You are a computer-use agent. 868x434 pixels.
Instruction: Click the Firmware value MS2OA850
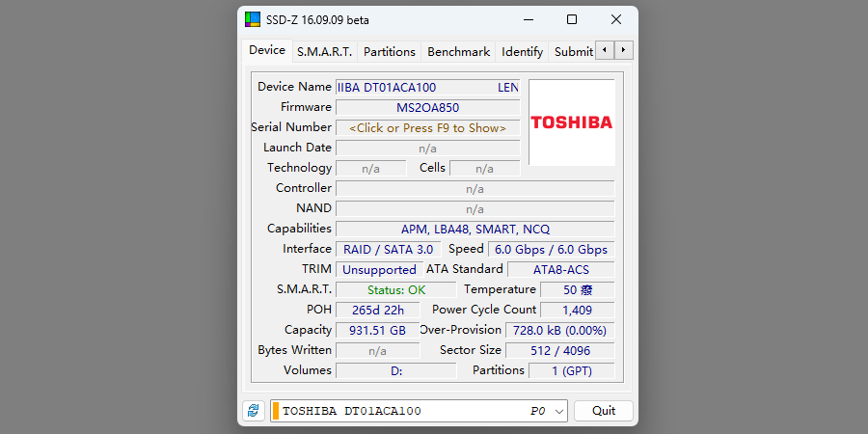(x=427, y=108)
